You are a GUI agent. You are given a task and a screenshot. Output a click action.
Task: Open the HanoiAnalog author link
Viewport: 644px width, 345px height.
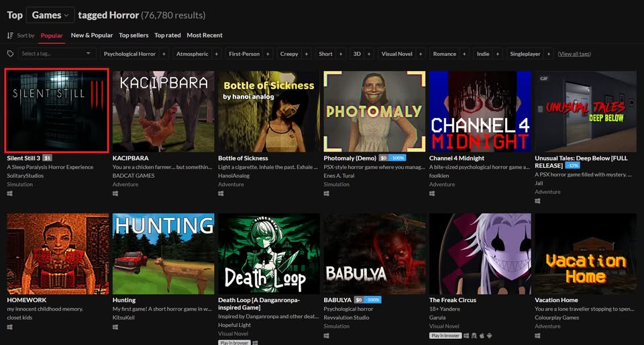[x=233, y=176]
